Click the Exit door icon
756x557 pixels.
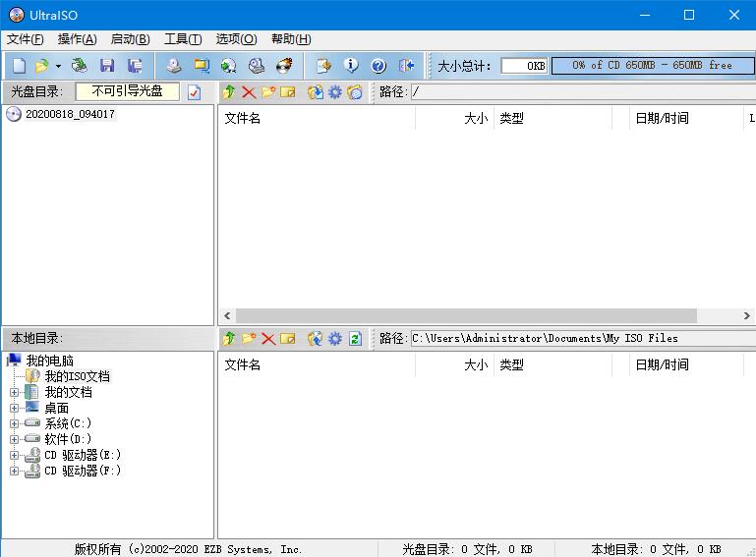pos(406,66)
